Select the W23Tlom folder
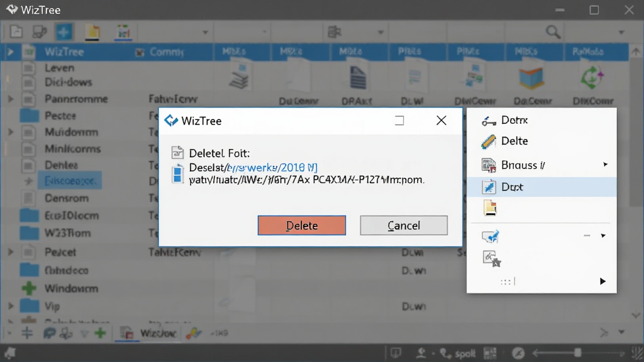This screenshot has height=362, width=644. (67, 233)
